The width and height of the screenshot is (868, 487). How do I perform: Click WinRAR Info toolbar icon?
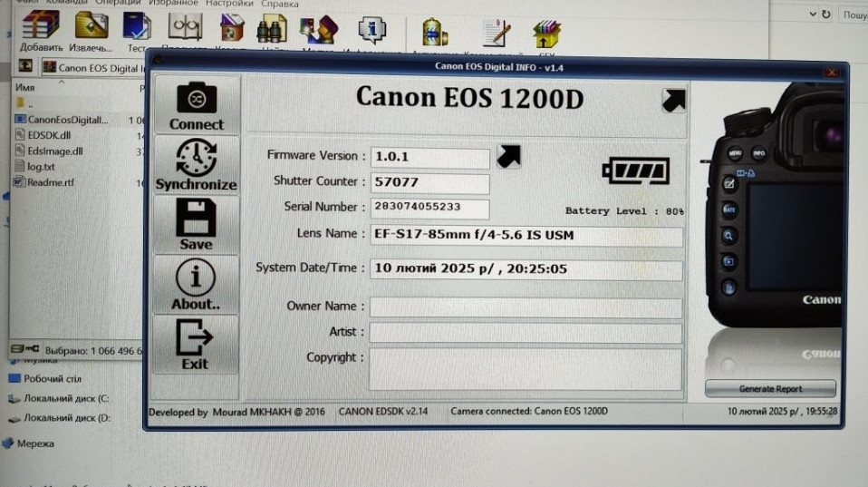pos(371,32)
